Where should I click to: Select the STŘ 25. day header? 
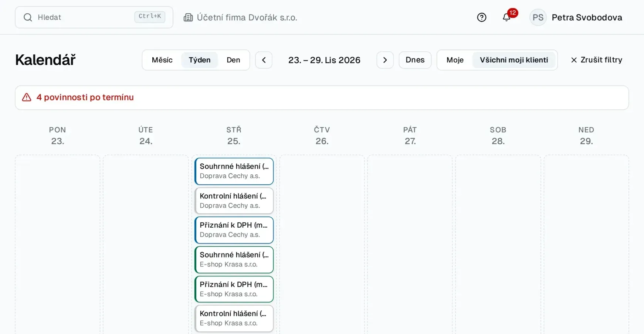(234, 135)
